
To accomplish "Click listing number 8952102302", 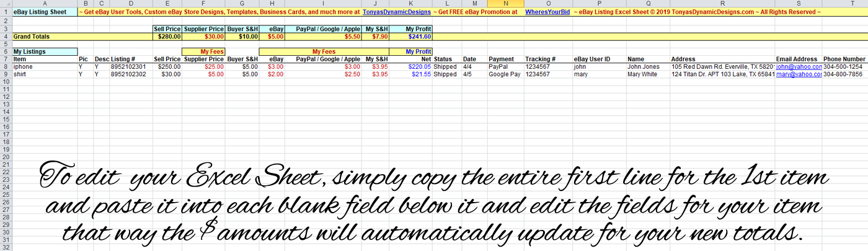I will [131, 74].
